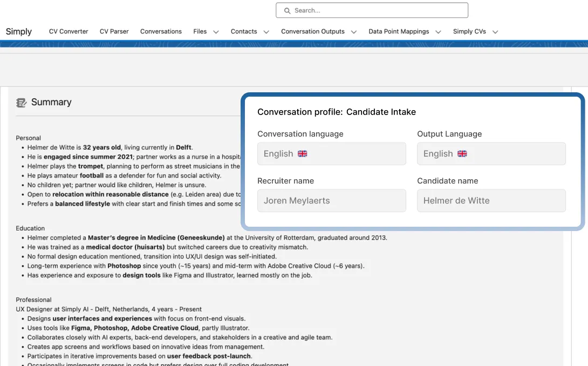Click the Candidate name Helmer de Witte field
Screen dimensions: 588x366
point(491,200)
